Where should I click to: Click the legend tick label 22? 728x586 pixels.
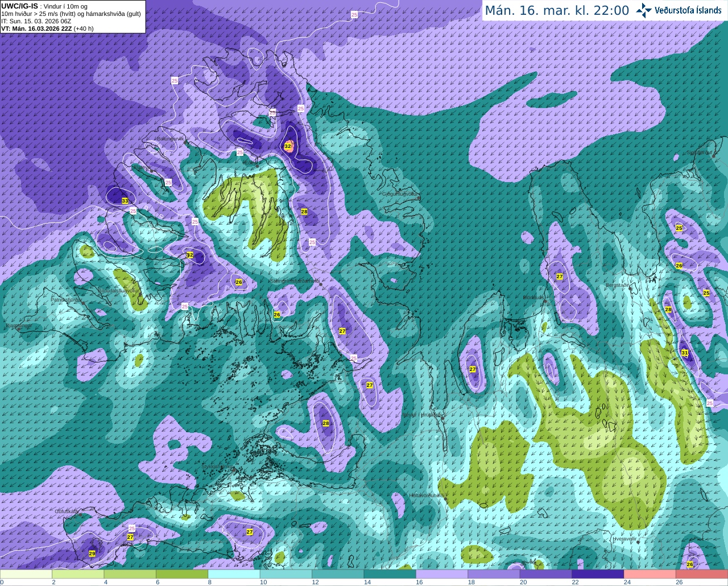pyautogui.click(x=575, y=582)
